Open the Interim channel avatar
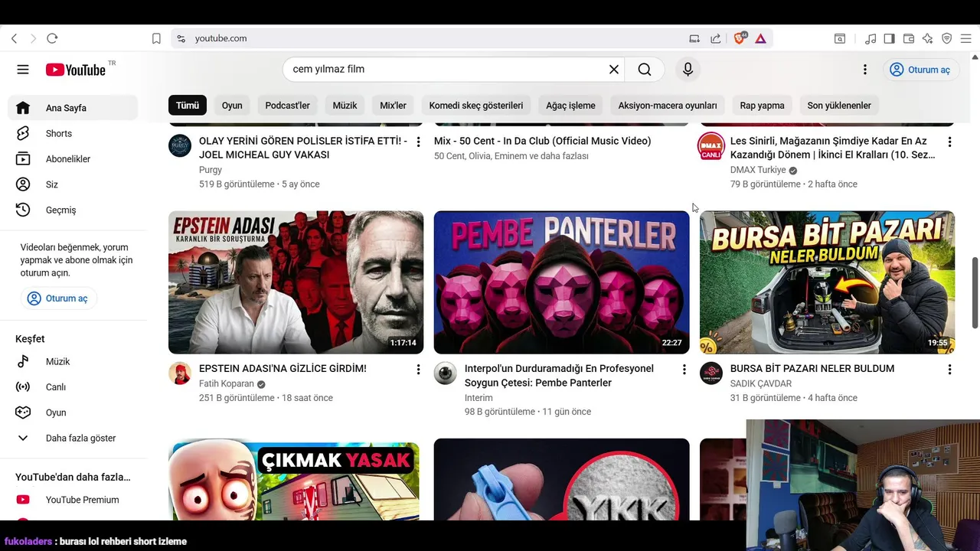The width and height of the screenshot is (980, 551). tap(446, 373)
